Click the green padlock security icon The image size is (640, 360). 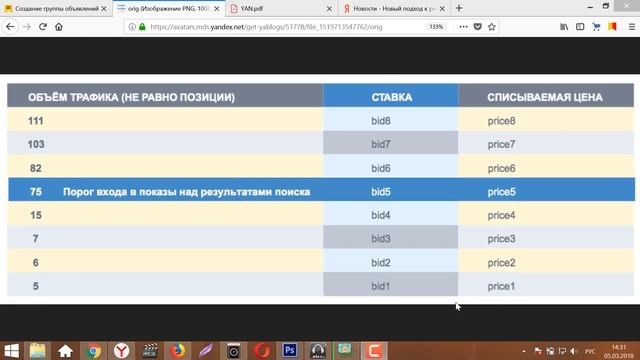(142, 27)
